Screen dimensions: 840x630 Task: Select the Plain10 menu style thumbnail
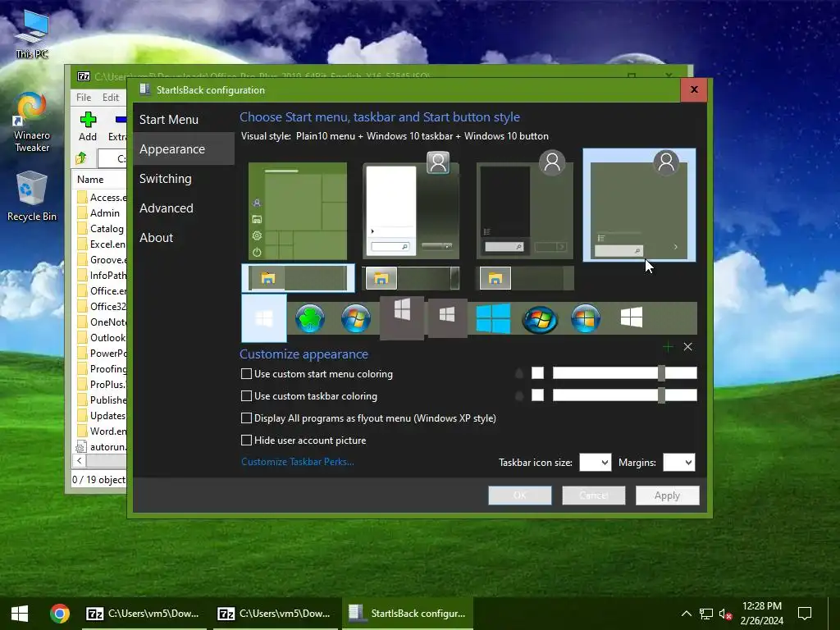coord(639,205)
